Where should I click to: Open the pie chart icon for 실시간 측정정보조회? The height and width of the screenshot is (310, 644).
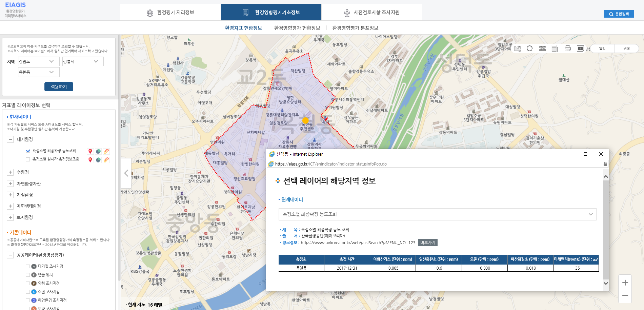[98, 160]
